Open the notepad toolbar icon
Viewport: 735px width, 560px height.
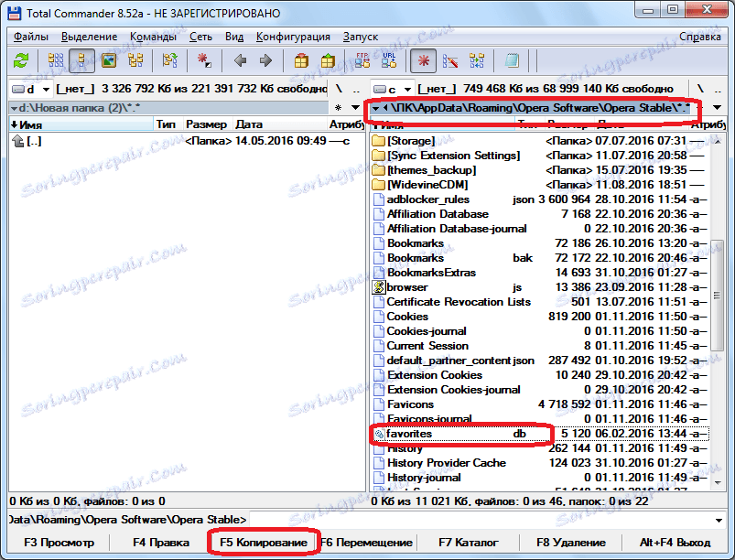tap(512, 60)
